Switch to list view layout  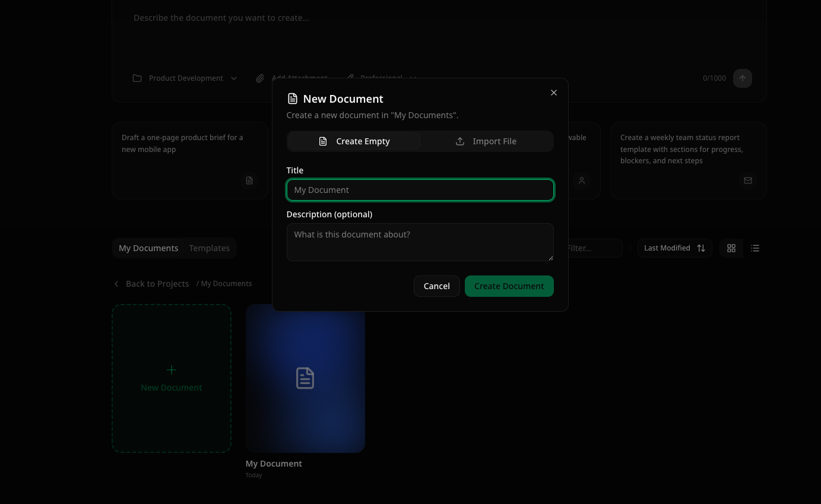coord(755,248)
